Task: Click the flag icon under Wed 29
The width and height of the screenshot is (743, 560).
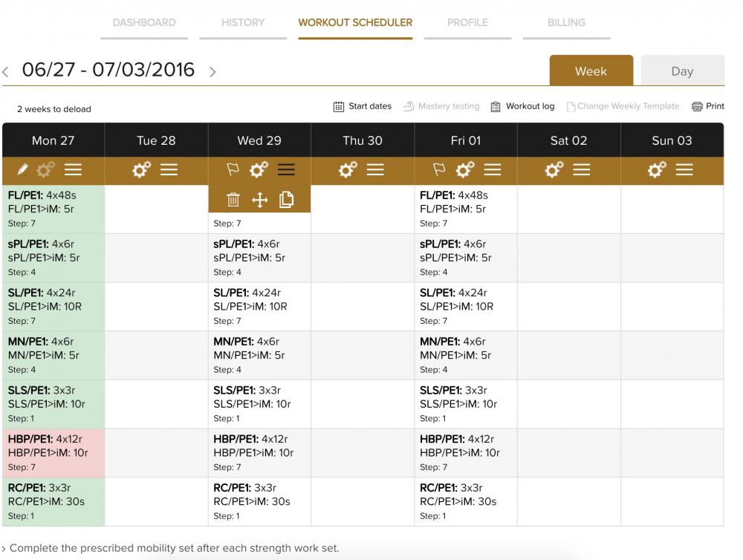Action: pos(233,169)
